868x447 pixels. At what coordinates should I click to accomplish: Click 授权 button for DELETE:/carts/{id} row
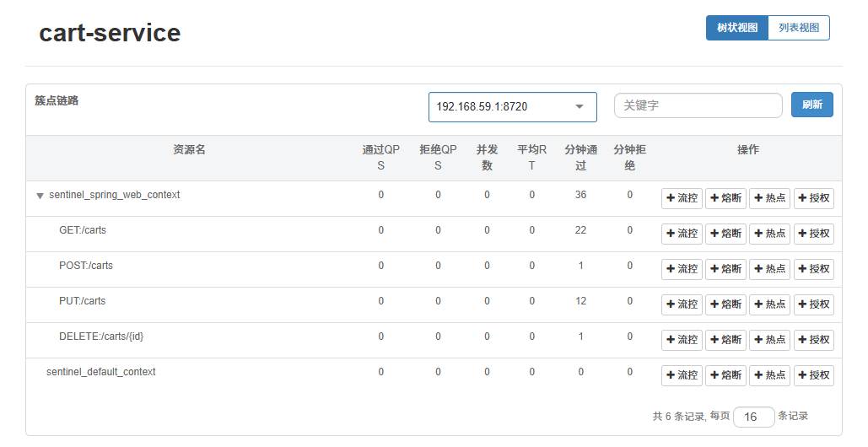pos(813,340)
